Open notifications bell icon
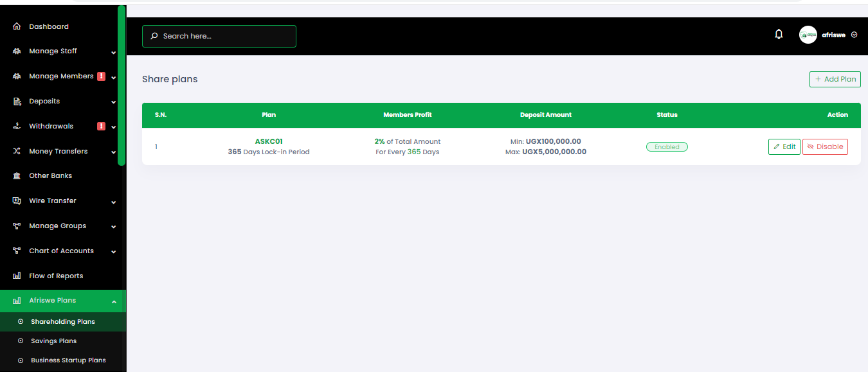 pos(779,35)
